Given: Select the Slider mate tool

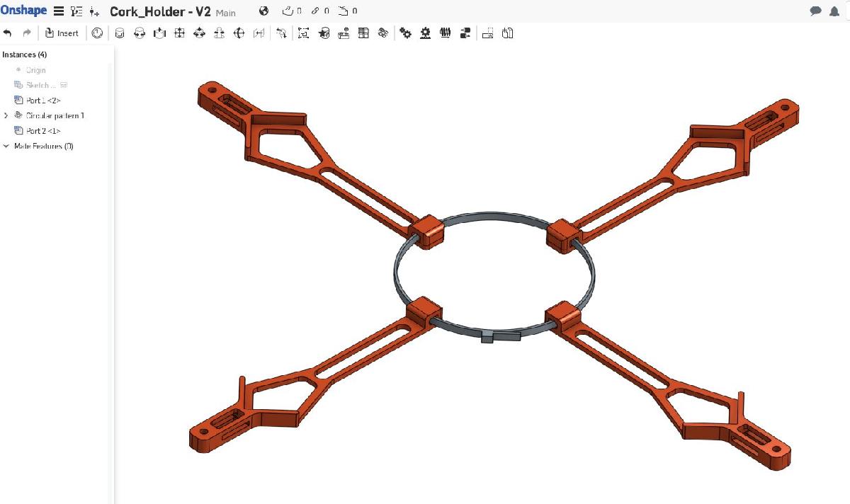Looking at the screenshot, I should [x=159, y=33].
